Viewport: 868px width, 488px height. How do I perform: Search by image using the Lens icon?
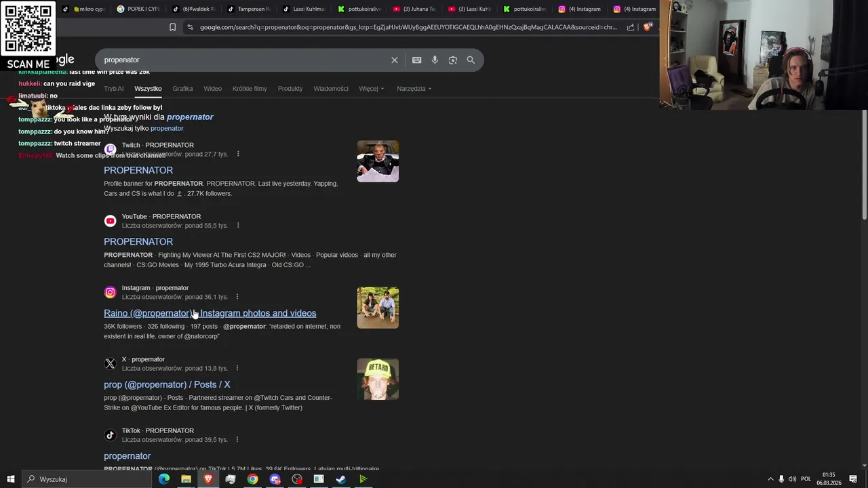[453, 60]
